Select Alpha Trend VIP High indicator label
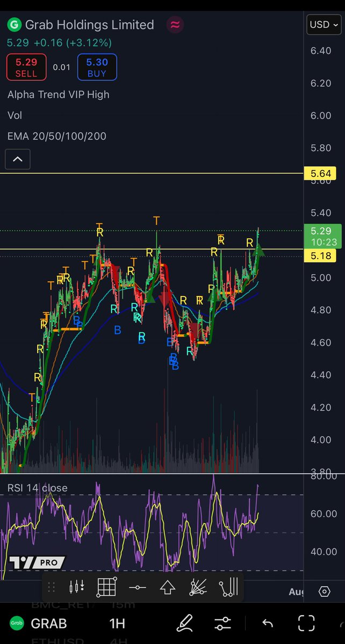345x644 pixels. 59,94
